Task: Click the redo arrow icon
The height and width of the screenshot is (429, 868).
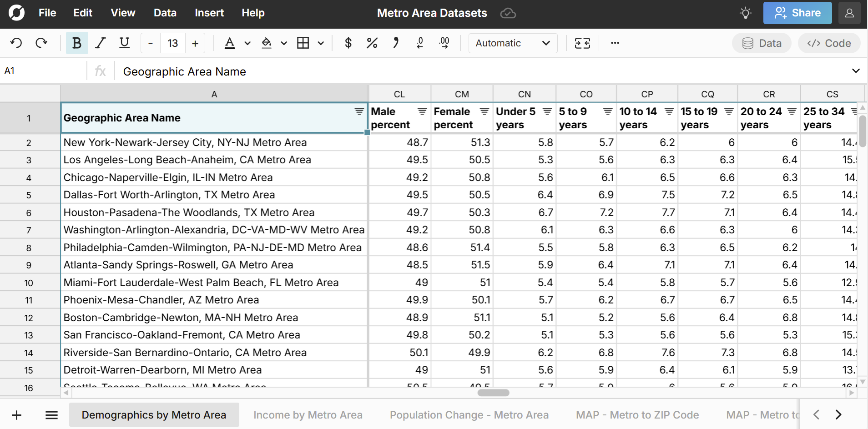Action: coord(41,43)
